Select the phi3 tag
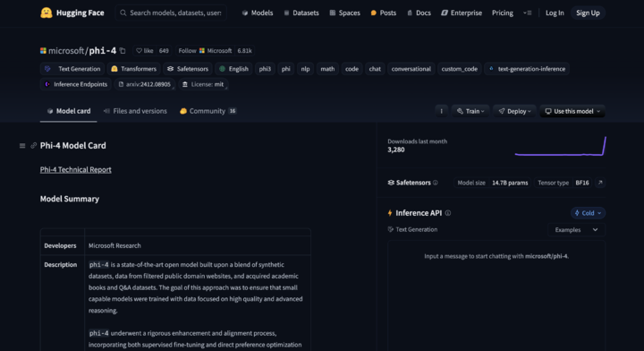The height and width of the screenshot is (351, 644). pos(265,69)
